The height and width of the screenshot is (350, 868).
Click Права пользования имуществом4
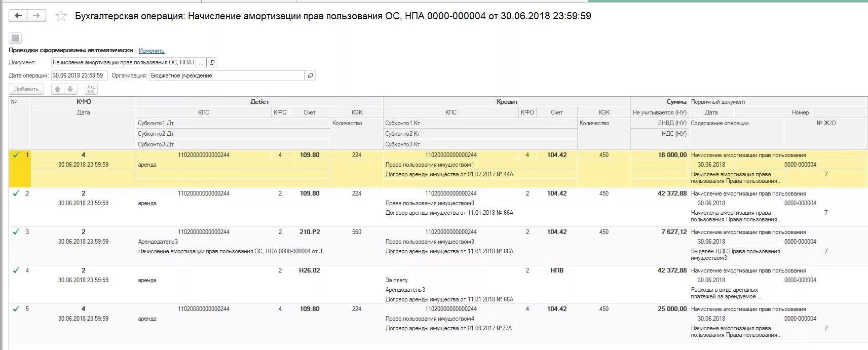coord(430,319)
